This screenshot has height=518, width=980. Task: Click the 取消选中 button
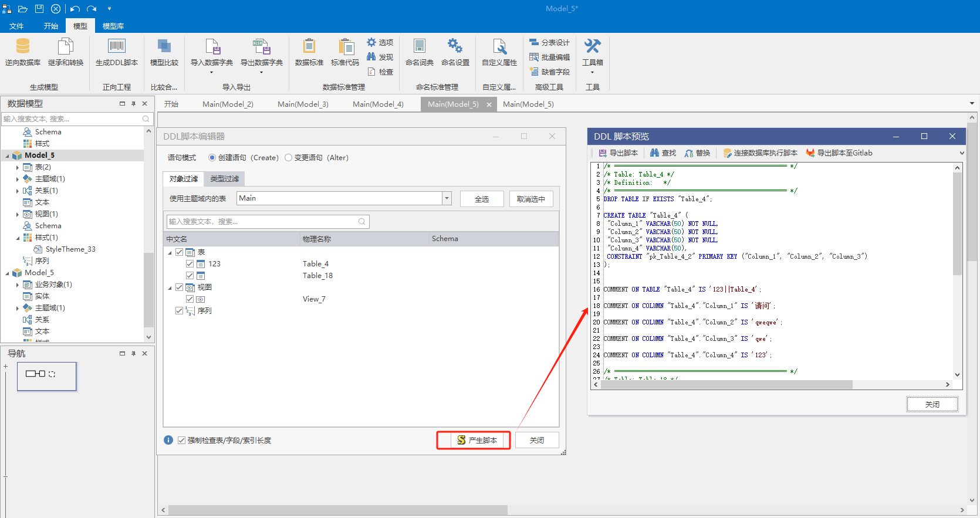pyautogui.click(x=531, y=199)
